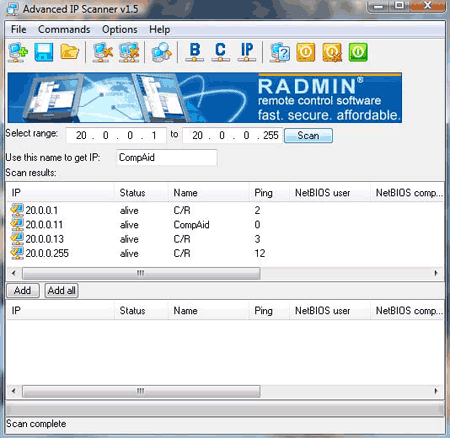The image size is (450, 438).
Task: Click the Class B subnet icon
Action: [195, 52]
